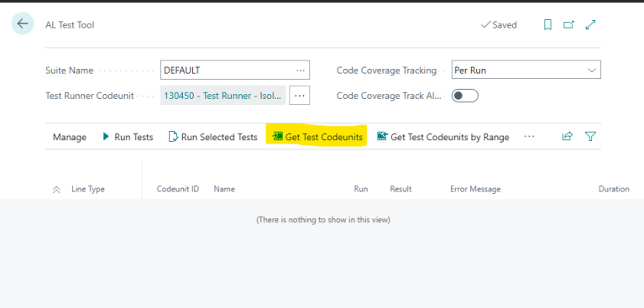Click the Share icon in action bar
644x308 pixels.
[x=568, y=136]
